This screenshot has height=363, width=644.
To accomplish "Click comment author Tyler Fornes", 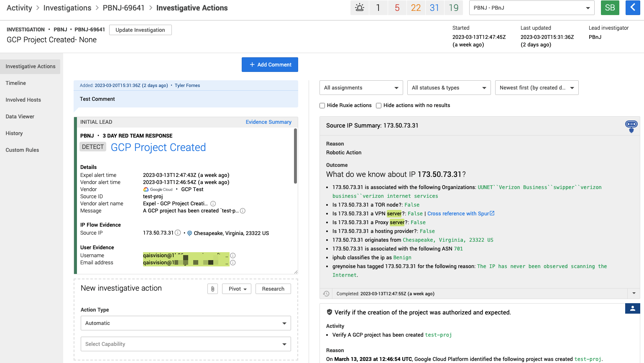I will 187,85.
